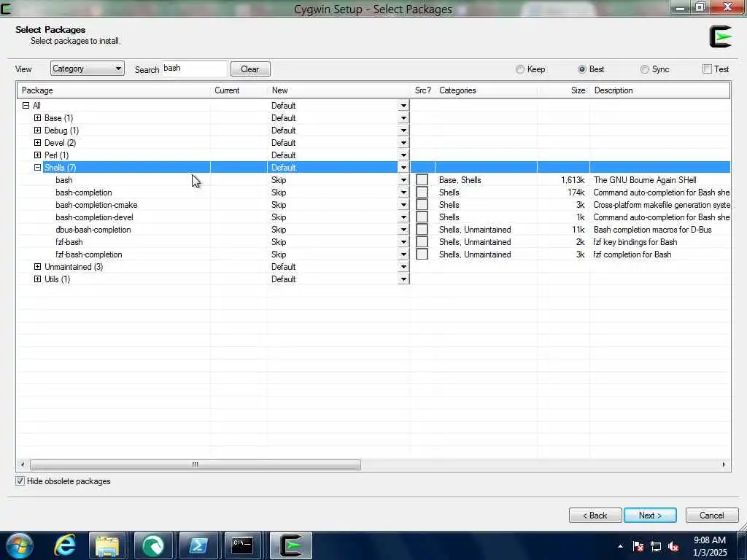Screen dimensions: 747x560
Task: Click the Next button
Action: tap(650, 516)
